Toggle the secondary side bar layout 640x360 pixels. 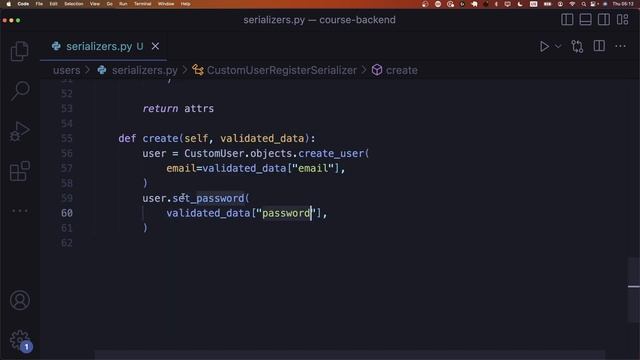[x=604, y=20]
